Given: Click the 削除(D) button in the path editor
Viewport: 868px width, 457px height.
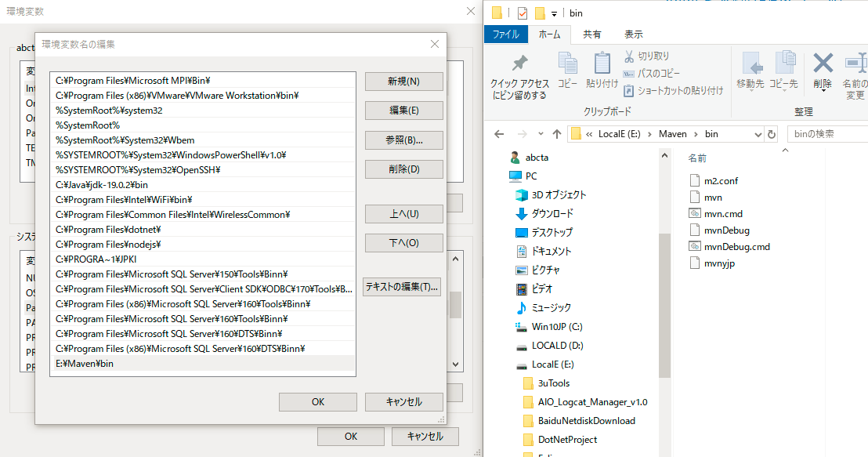Looking at the screenshot, I should pyautogui.click(x=404, y=169).
